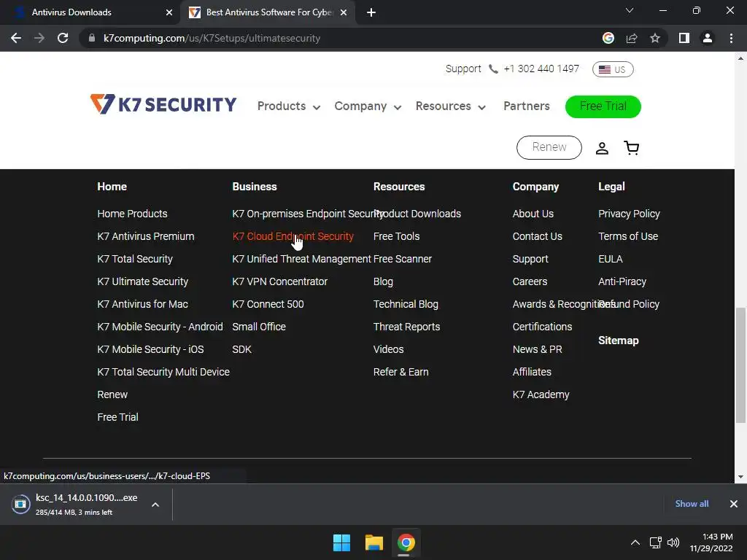Reload the page with refresh icon
The width and height of the screenshot is (747, 560).
point(63,38)
